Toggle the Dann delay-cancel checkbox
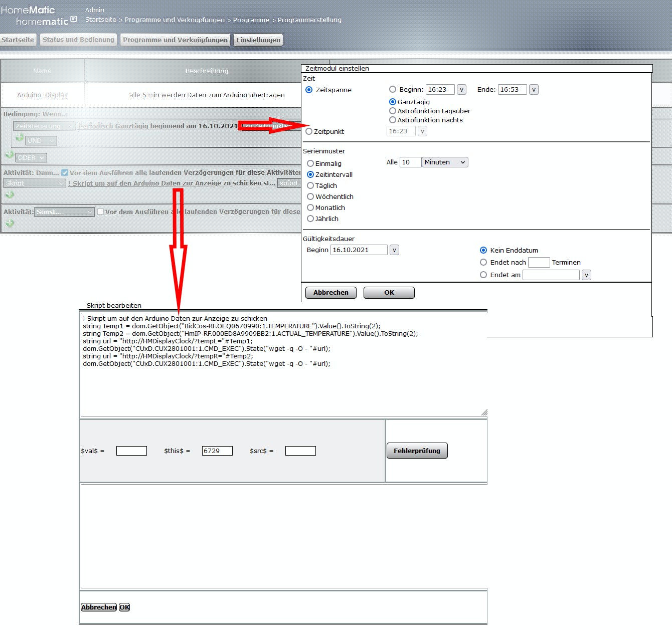 [x=65, y=172]
